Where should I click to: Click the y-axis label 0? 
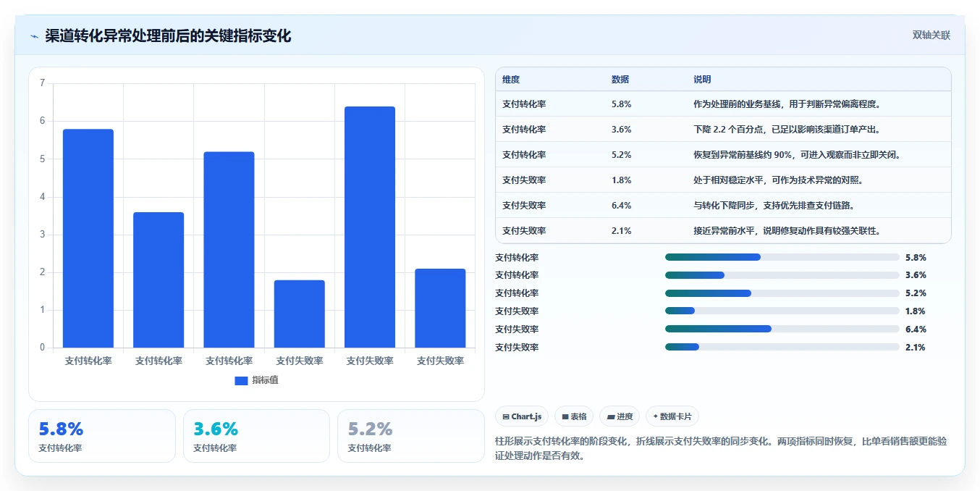(42, 348)
